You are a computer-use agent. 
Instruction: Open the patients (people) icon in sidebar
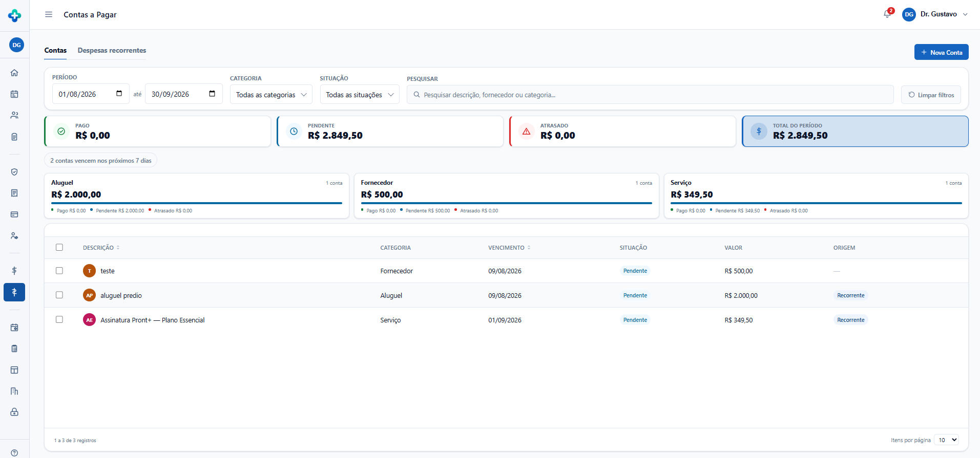click(14, 115)
